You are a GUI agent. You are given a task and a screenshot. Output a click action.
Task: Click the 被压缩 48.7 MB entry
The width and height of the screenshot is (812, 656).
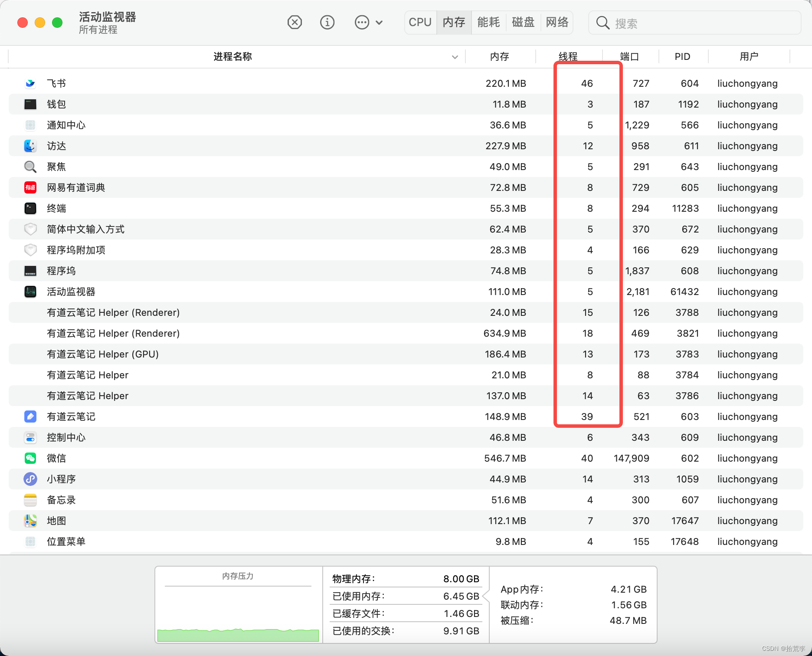(573, 620)
